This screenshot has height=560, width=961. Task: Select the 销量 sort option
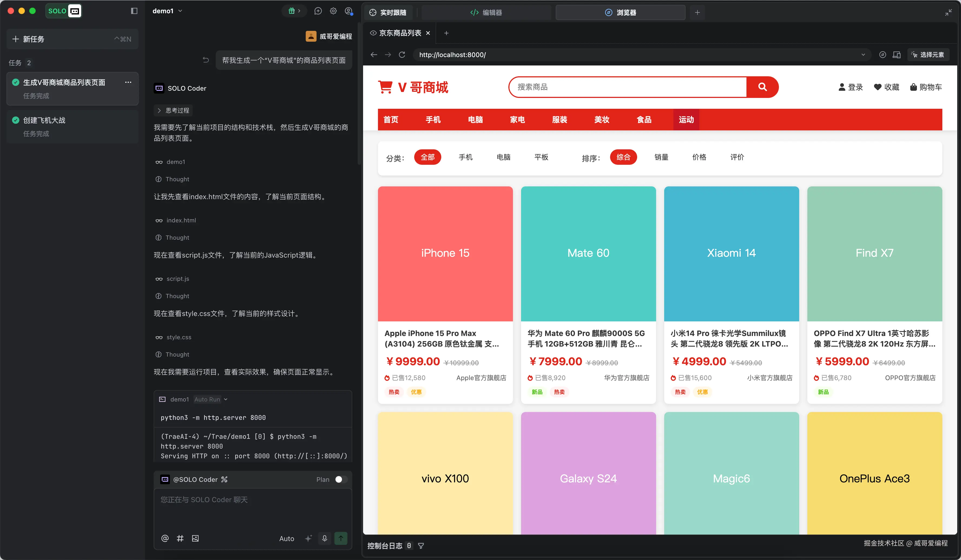(661, 157)
